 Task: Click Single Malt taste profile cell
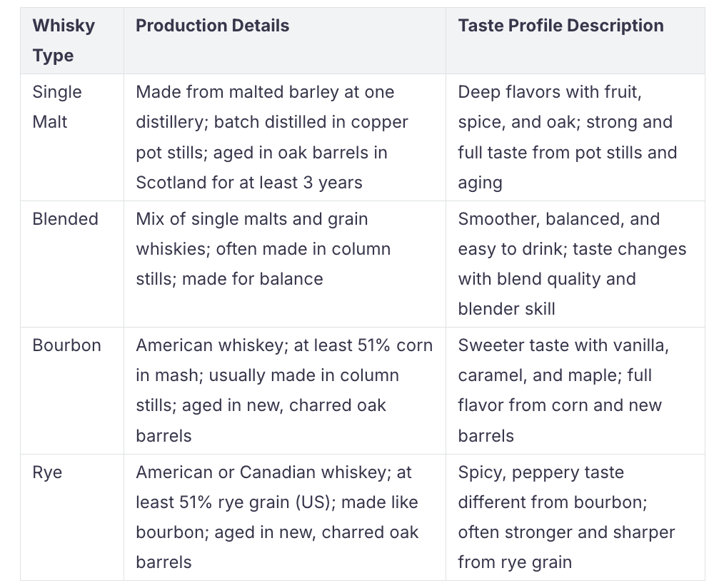[x=575, y=137]
